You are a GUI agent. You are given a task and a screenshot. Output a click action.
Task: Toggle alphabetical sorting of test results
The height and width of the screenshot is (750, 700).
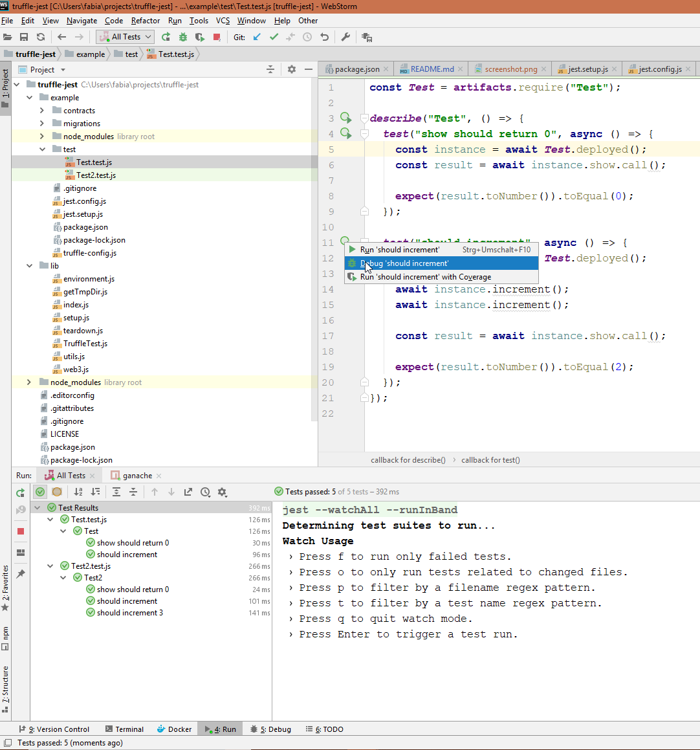pyautogui.click(x=78, y=492)
